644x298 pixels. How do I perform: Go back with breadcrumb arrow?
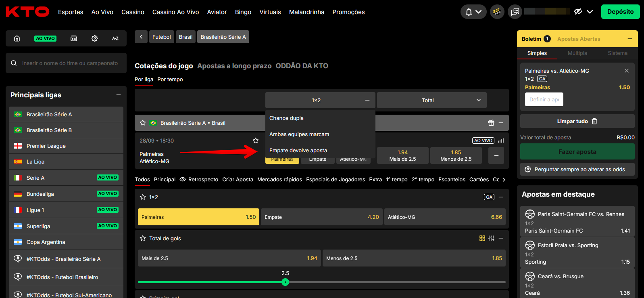coord(141,37)
